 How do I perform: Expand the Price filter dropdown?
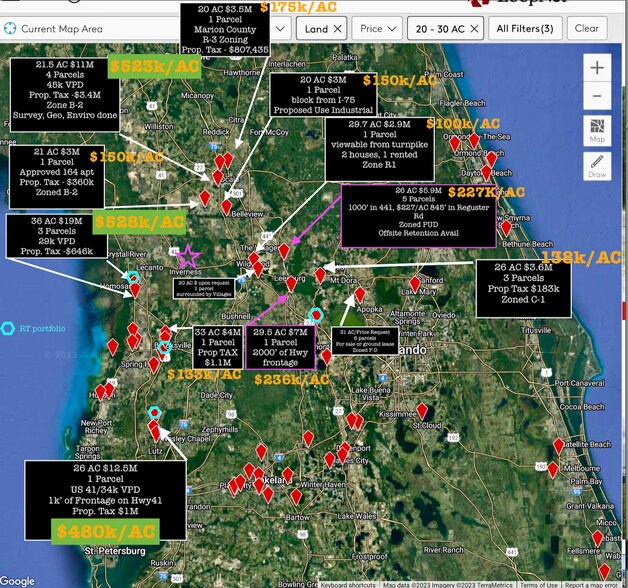coord(371,29)
